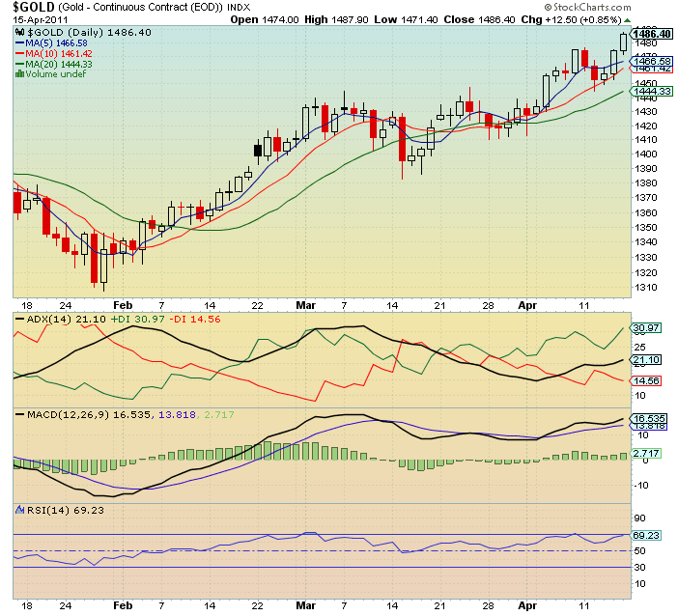Click the 69.23 RSI value label

644,534
